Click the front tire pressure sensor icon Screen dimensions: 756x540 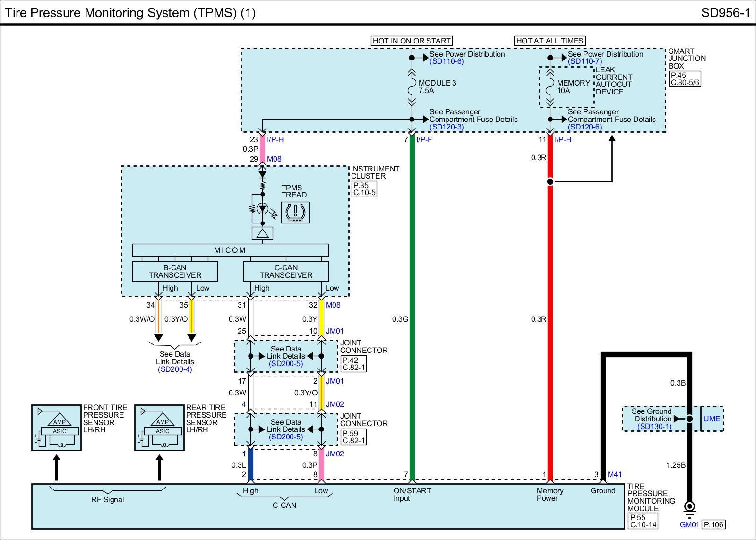(56, 428)
